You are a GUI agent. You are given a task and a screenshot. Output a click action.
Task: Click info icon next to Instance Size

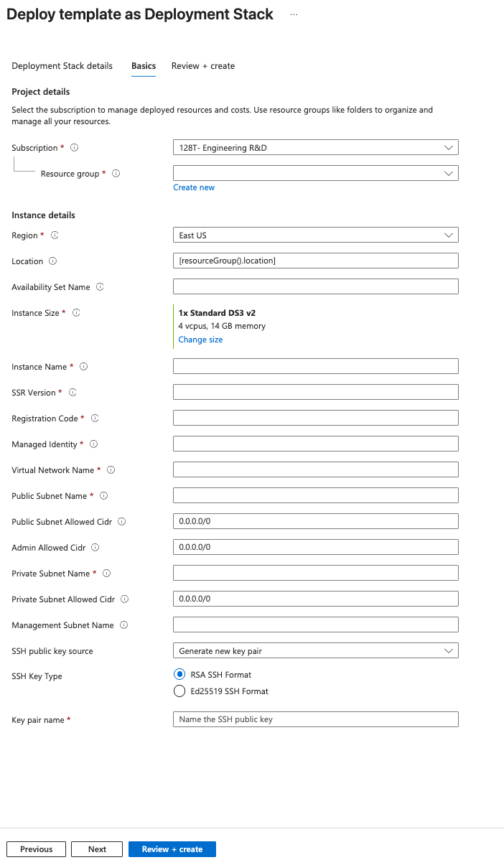(76, 313)
